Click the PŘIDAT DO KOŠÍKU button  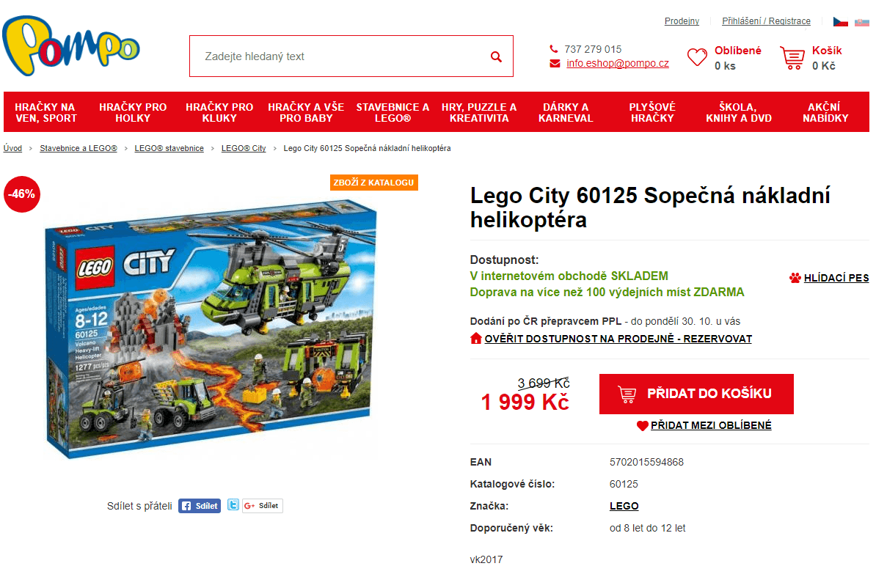[696, 394]
